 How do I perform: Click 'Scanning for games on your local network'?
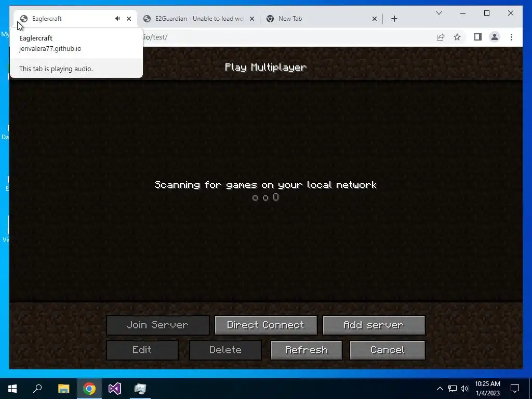(265, 185)
